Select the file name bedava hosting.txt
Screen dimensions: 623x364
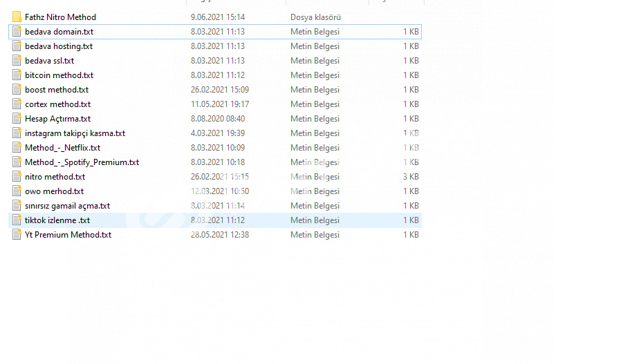tap(59, 46)
